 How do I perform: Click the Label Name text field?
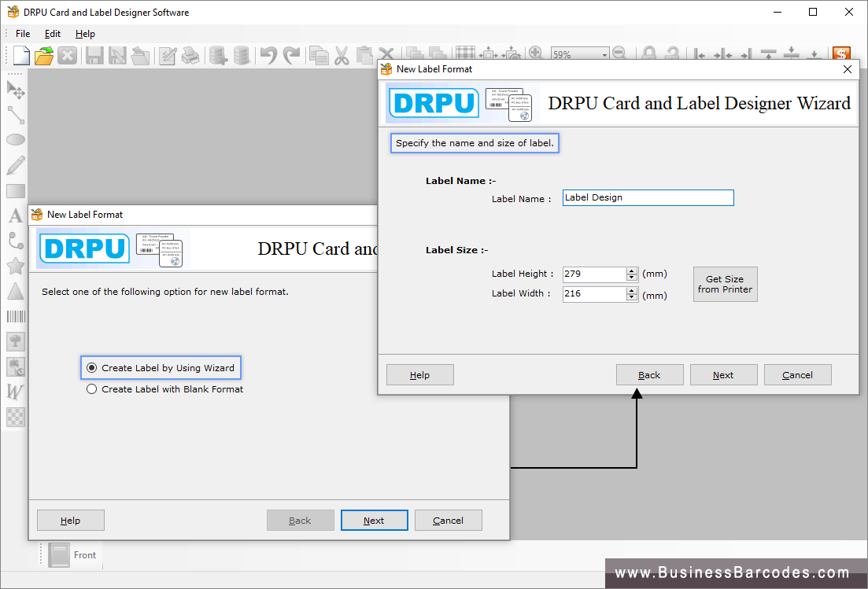click(648, 198)
